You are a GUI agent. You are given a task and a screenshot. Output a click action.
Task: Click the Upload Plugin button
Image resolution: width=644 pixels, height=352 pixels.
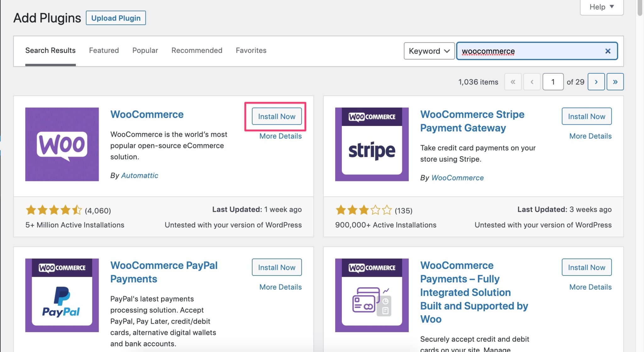[115, 18]
